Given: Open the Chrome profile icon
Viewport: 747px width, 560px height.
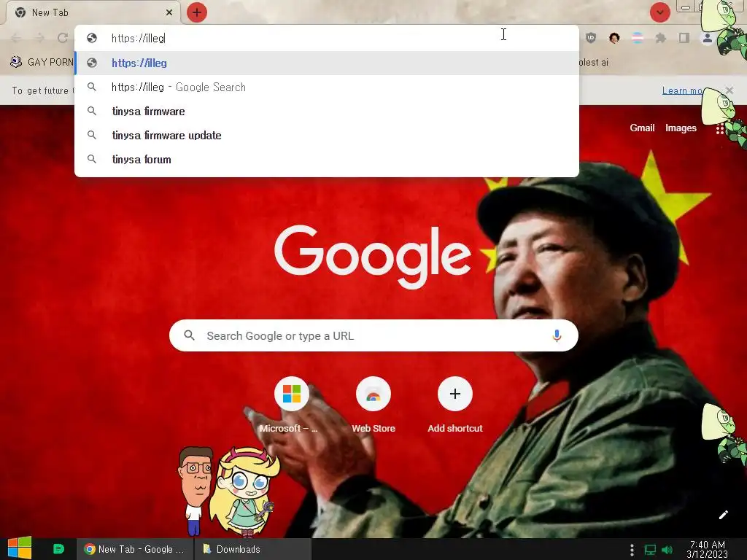Looking at the screenshot, I should click(708, 38).
